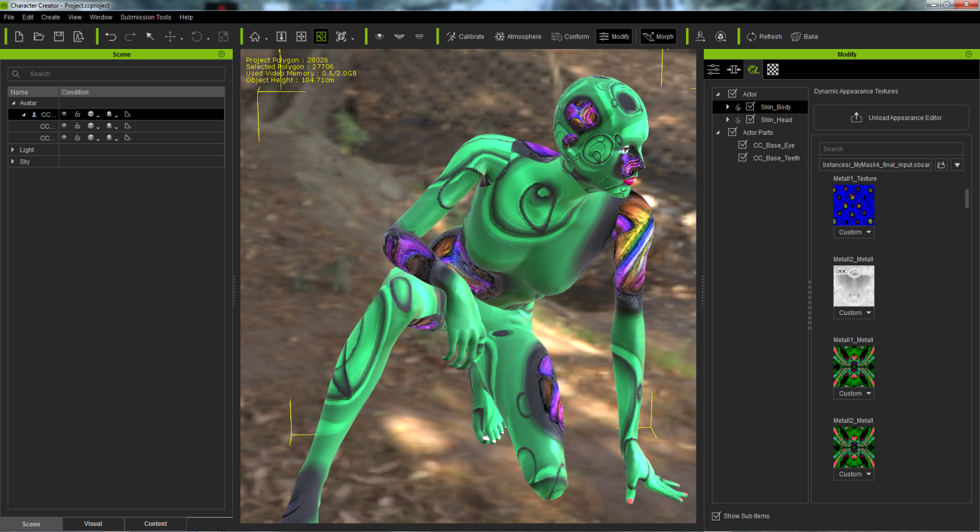Redo the last action
The height and width of the screenshot is (532, 980).
(x=130, y=37)
